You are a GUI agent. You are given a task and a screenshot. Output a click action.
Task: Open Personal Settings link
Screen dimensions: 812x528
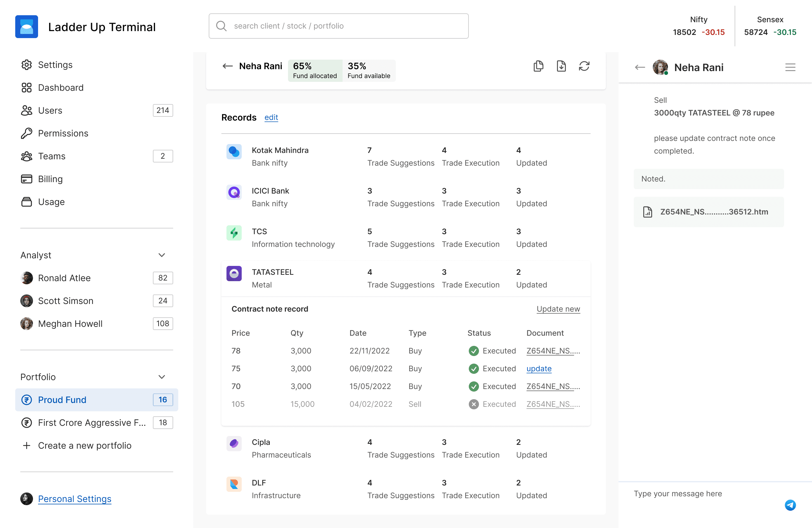click(75, 499)
